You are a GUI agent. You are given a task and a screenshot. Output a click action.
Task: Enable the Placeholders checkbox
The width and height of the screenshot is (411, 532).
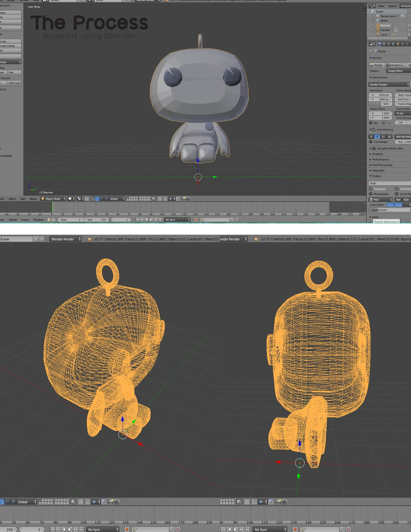coord(371,194)
